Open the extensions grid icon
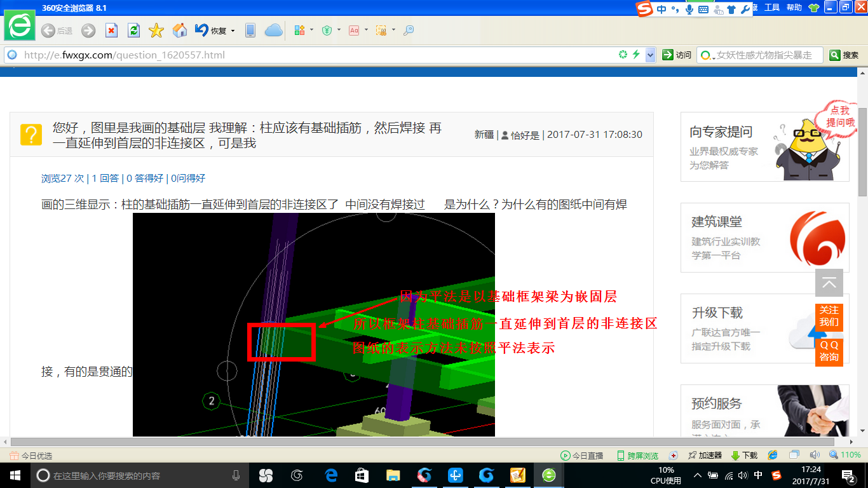 click(300, 30)
